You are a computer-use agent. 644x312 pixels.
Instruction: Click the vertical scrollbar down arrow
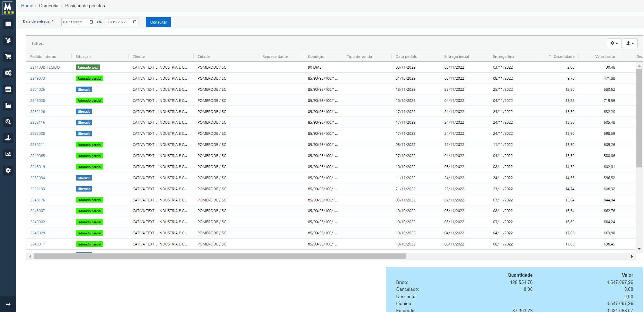tap(639, 249)
